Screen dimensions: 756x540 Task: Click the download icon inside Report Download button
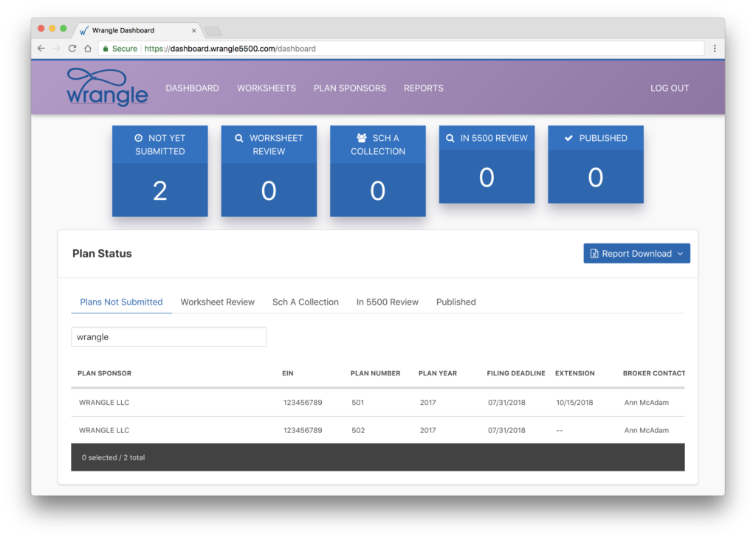coord(595,253)
